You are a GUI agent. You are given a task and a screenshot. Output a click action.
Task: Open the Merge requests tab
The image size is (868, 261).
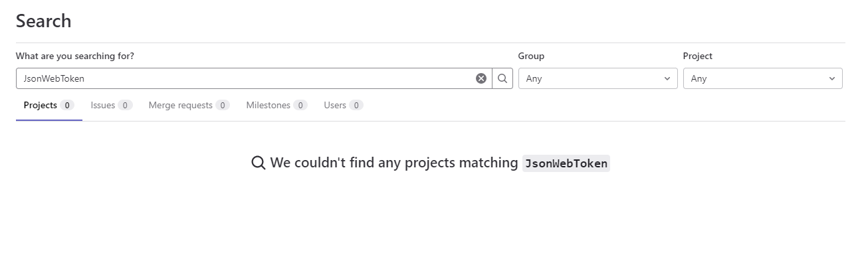[189, 106]
